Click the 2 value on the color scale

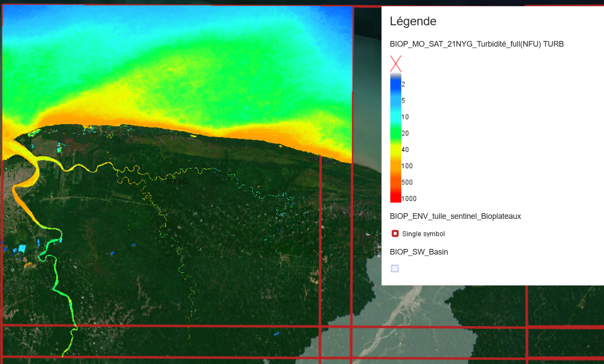tap(403, 84)
